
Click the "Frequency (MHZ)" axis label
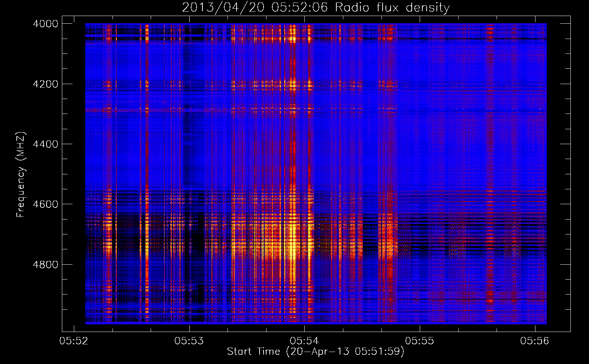coord(21,175)
